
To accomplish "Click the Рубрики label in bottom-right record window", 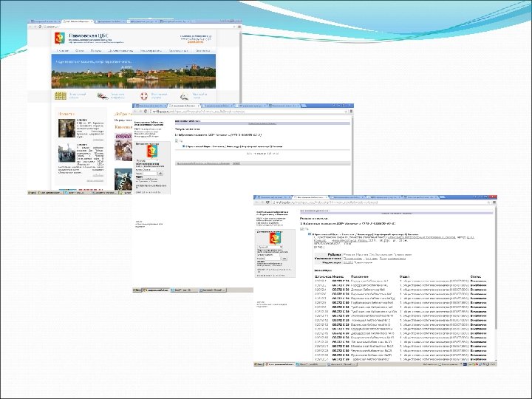I will [x=335, y=254].
